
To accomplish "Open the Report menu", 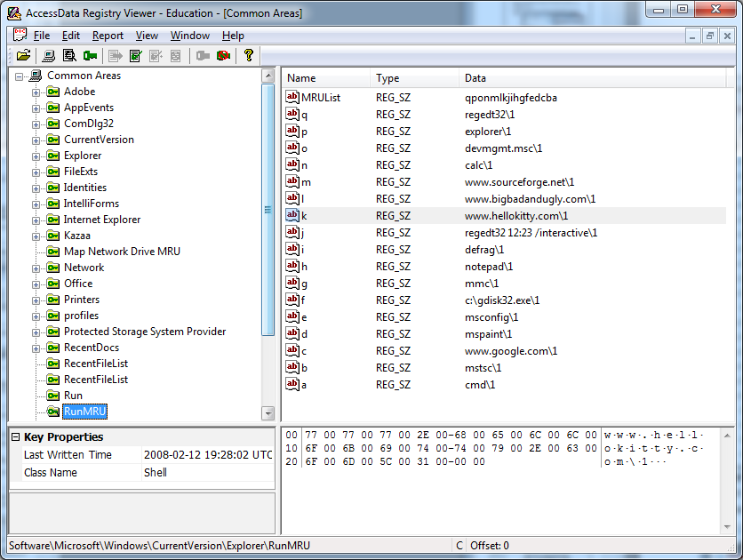I will click(x=108, y=36).
